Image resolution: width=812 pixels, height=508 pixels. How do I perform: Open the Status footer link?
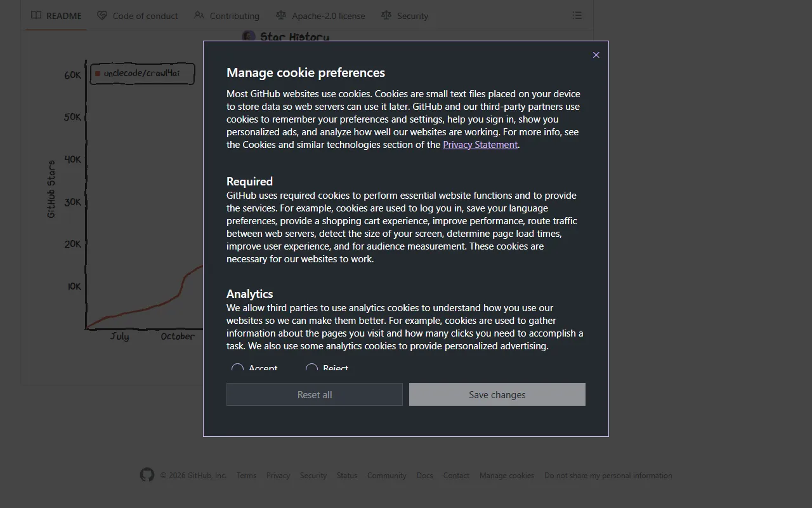pyautogui.click(x=346, y=476)
